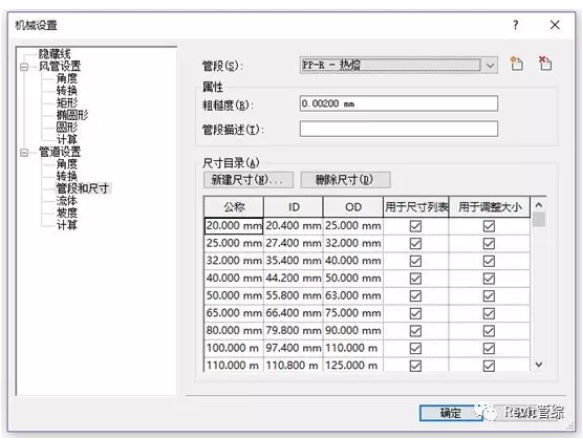Click the 97.400 mm ID cell
583x441 pixels.
[x=293, y=348]
